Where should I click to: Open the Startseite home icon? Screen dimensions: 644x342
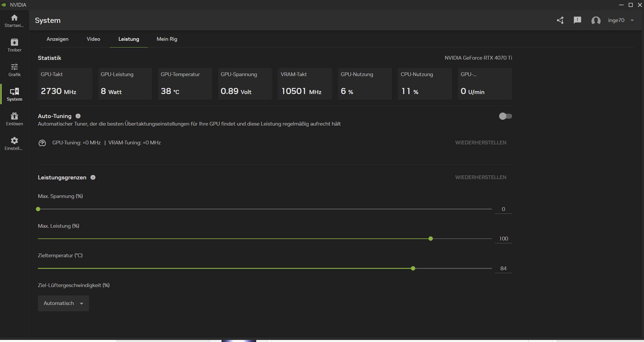tap(14, 21)
